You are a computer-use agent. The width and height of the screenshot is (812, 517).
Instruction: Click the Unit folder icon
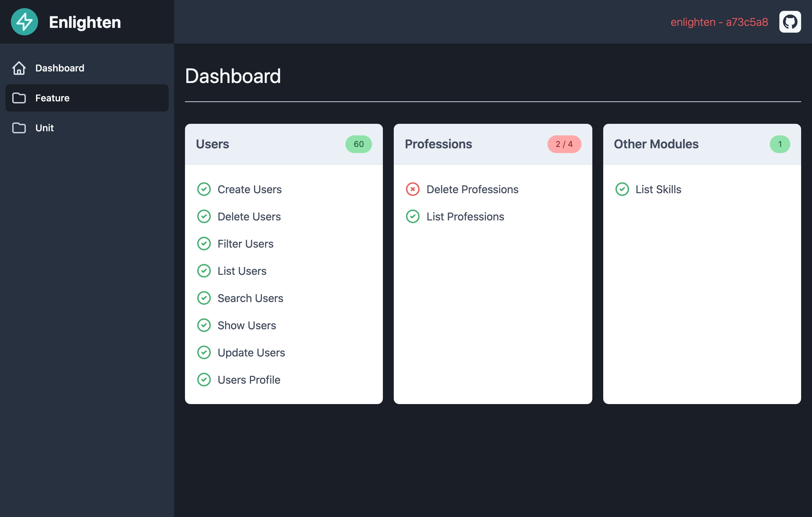click(19, 128)
